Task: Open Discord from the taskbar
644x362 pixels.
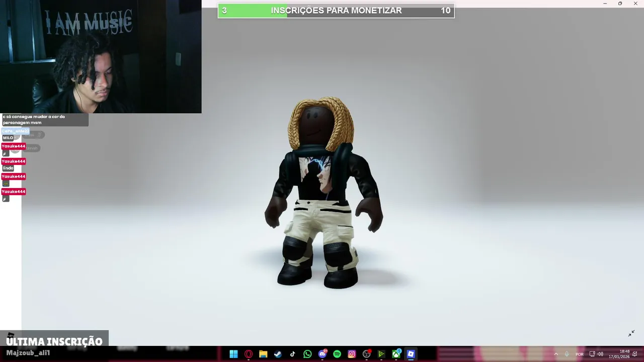Action: coord(323,354)
